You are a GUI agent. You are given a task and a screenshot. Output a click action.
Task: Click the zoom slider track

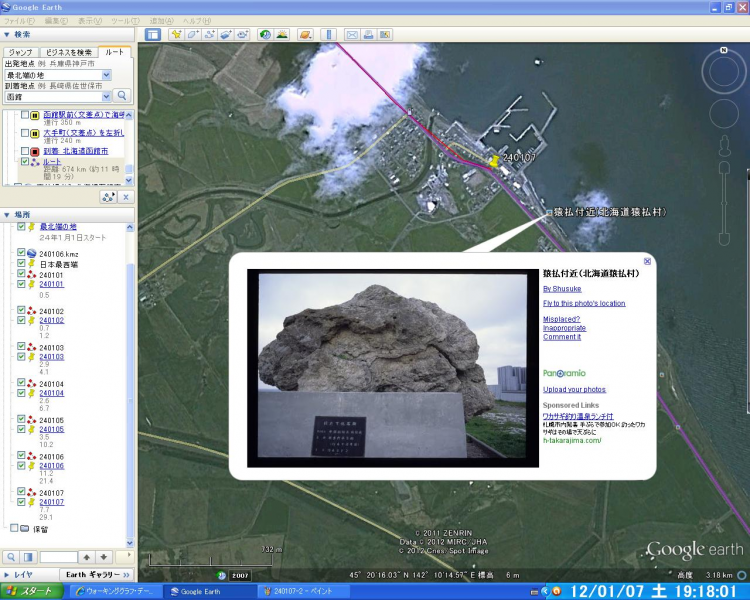click(x=724, y=202)
